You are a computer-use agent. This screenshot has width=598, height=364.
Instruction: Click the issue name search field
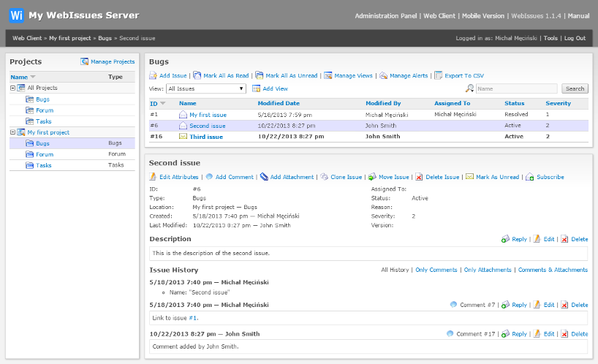(x=516, y=88)
